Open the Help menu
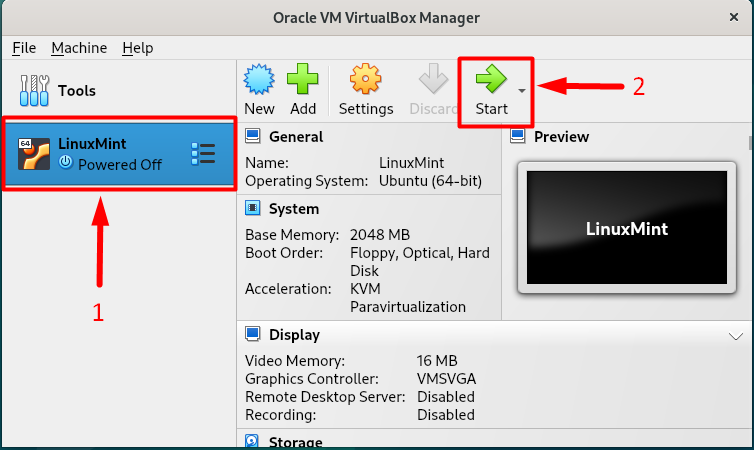Viewport: 754px width, 450px height. click(138, 48)
